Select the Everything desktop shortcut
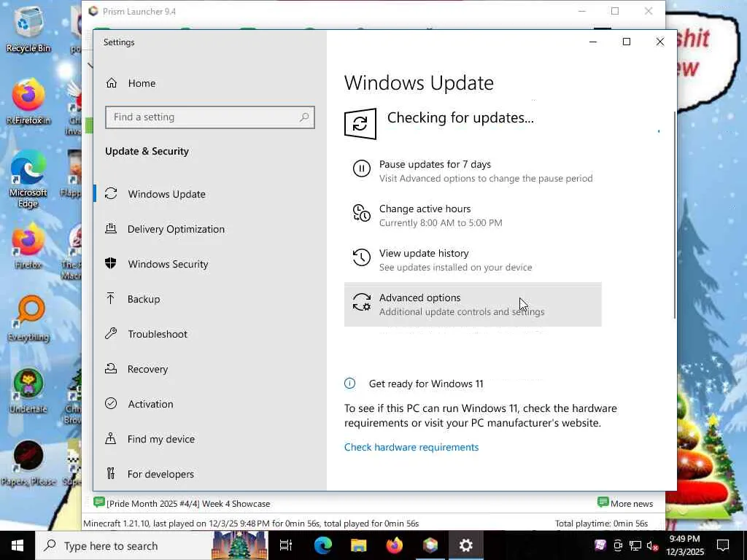Screen dimensions: 747x560 tap(28, 319)
